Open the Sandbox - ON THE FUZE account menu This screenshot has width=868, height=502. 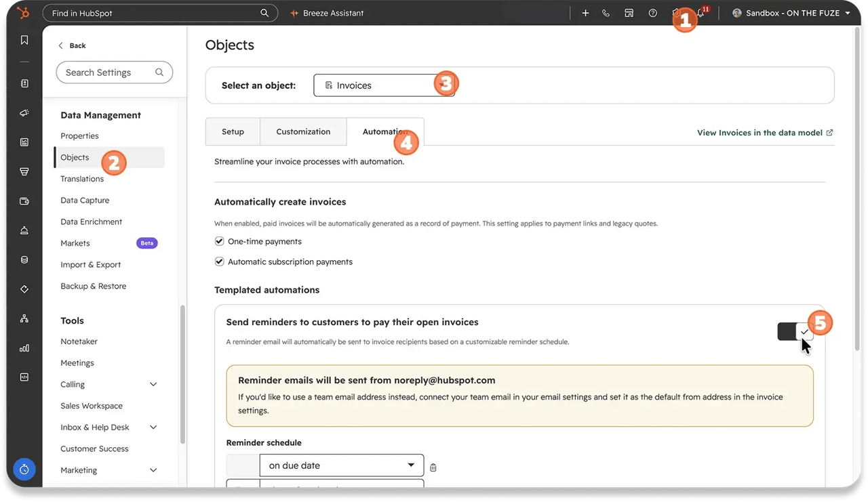tap(791, 13)
